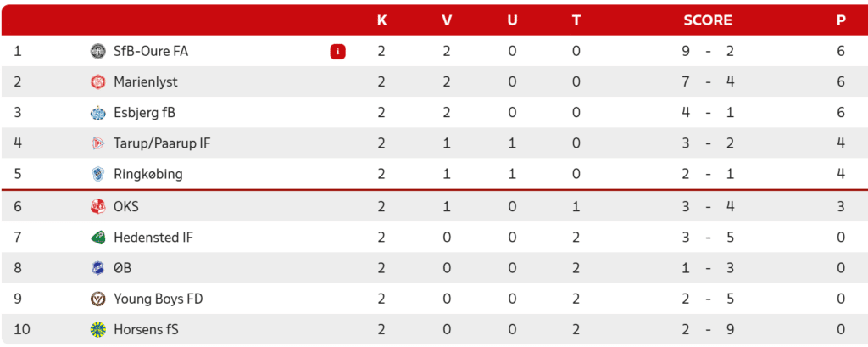Open the Esbjerg fB team page
Image resolution: width=868 pixels, height=347 pixels.
144,113
